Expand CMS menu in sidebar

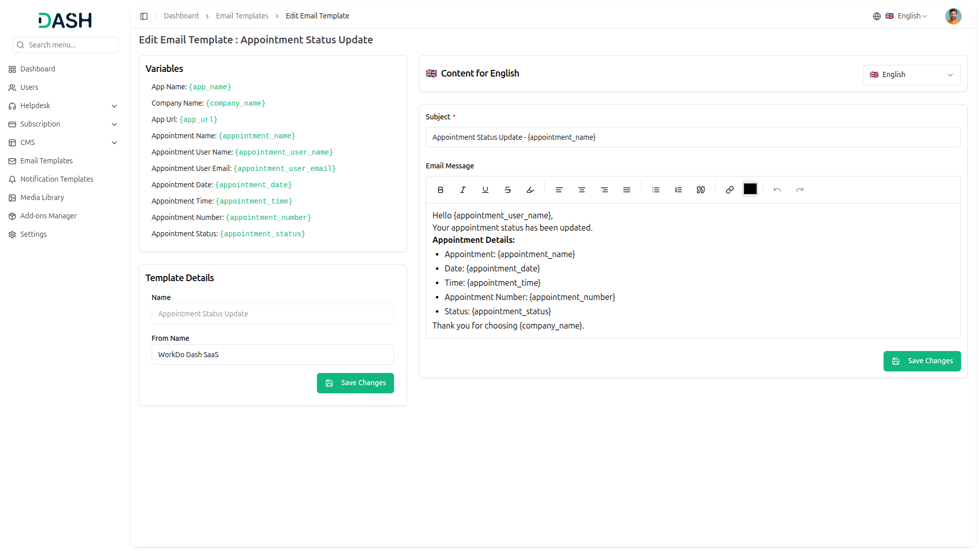coord(63,142)
